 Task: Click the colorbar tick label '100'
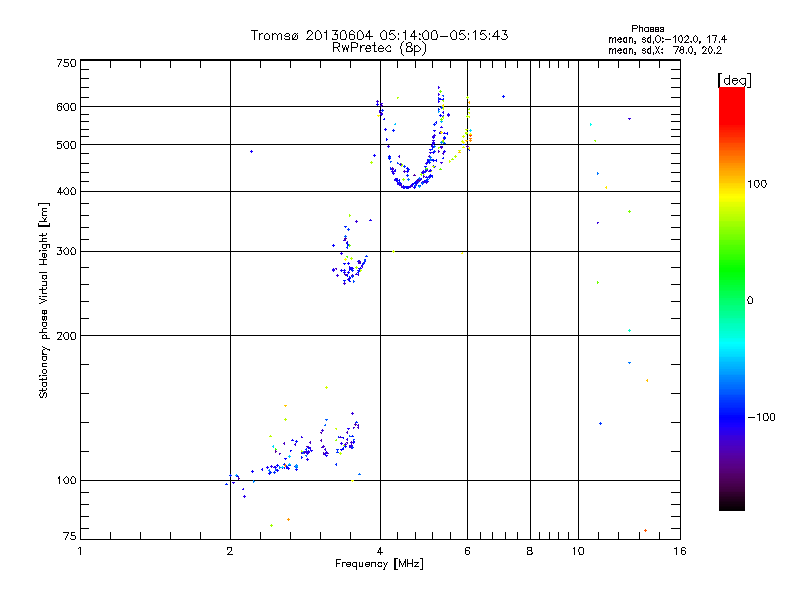click(x=757, y=184)
